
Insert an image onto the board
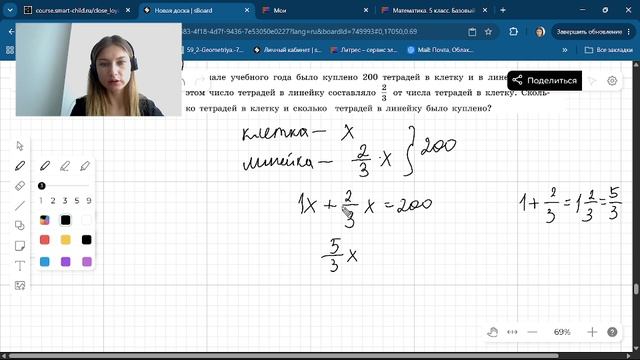click(20, 285)
